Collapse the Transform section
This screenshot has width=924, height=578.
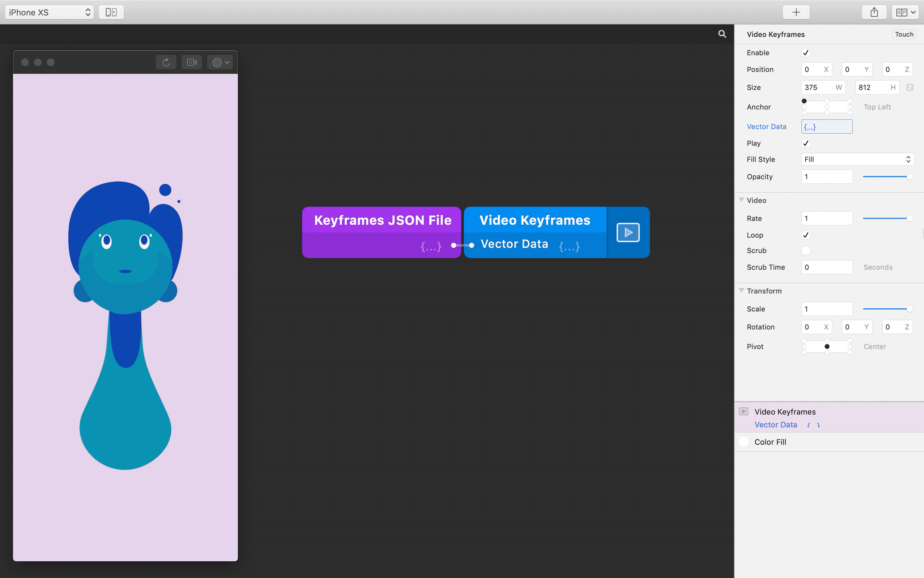point(741,291)
